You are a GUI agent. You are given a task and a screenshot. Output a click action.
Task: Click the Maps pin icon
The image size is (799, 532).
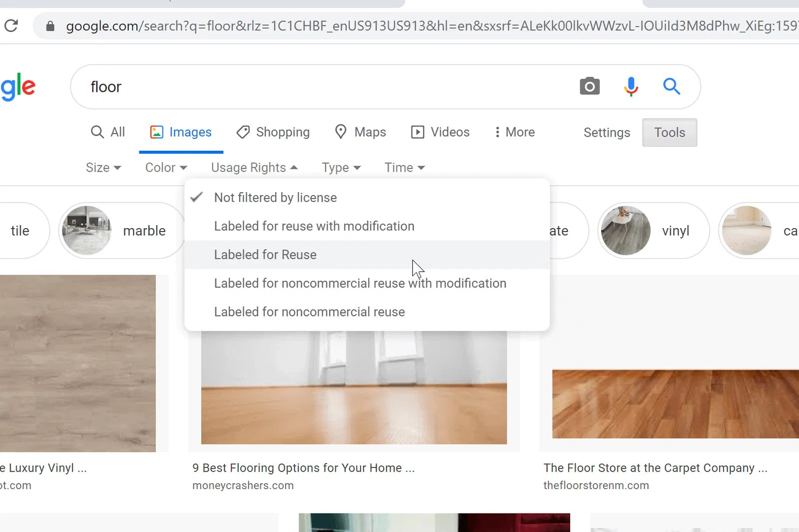[341, 132]
